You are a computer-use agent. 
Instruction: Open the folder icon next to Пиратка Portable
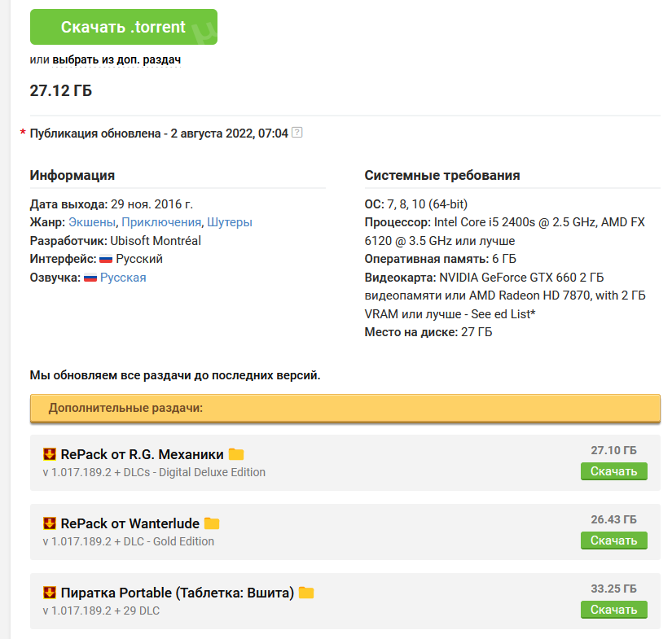(x=306, y=593)
